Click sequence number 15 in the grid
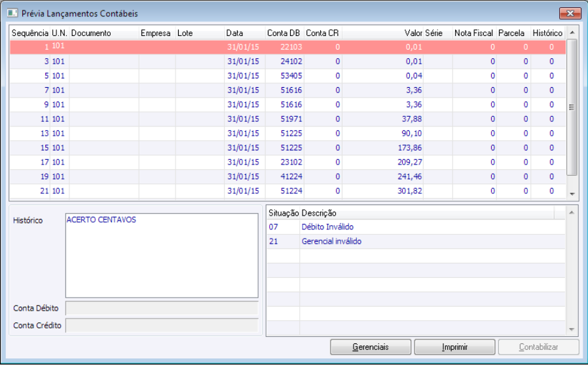Screen dimensions: 588x365 click(x=45, y=148)
